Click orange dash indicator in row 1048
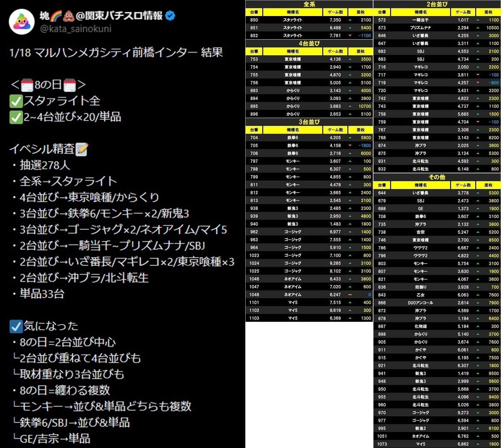The height and width of the screenshot is (448, 501). [x=350, y=294]
